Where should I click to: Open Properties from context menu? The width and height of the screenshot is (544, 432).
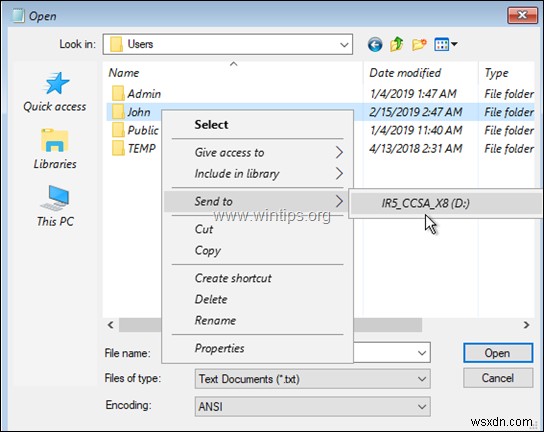coord(257,348)
